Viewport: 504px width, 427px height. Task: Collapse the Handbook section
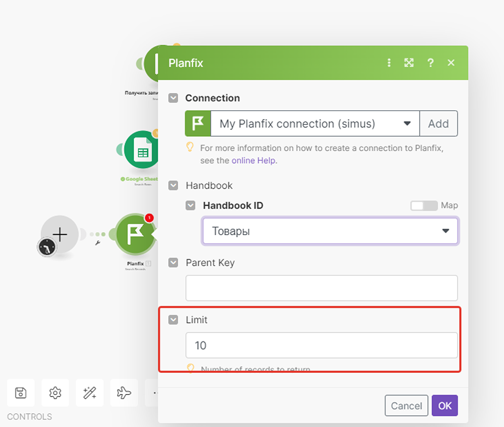point(173,185)
